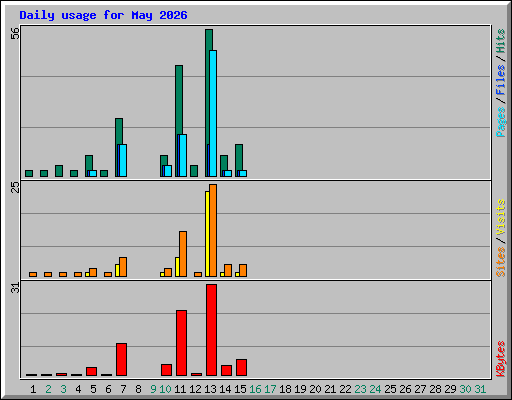512x400 pixels.
Task: Click the cyan Pages bar for day 7
Action: pyautogui.click(x=123, y=160)
